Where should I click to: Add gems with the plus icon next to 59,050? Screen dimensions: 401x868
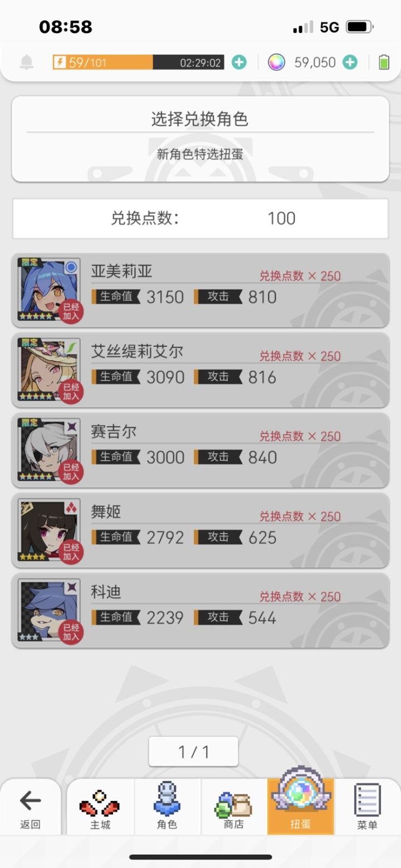coord(350,62)
